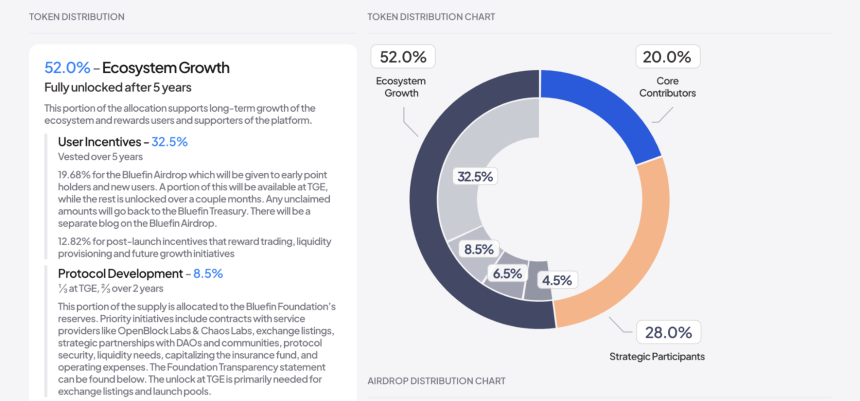Screen dimensions: 860x401
Task: Select the Token Distribution Chart header
Action: click(431, 17)
